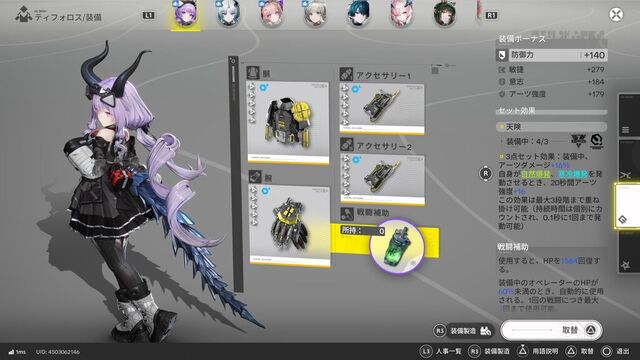Open the bottom right sidebar tab

(628, 252)
